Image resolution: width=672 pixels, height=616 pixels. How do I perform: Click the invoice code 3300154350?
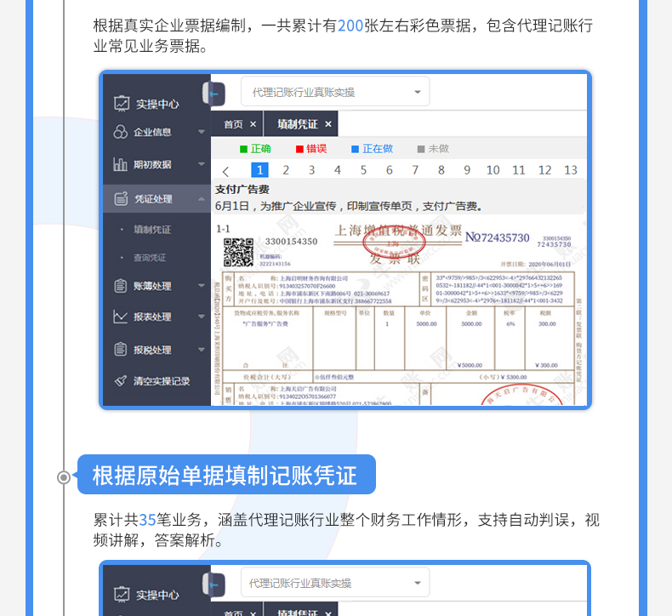(292, 242)
